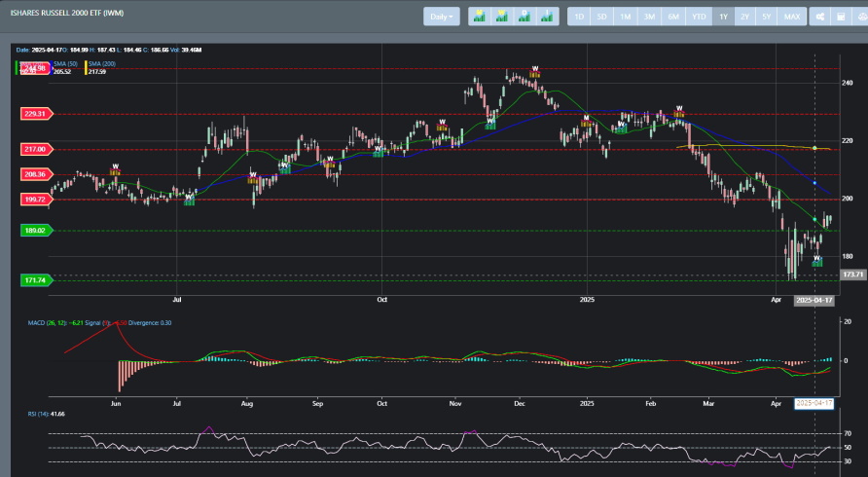Switch chart range to 5D

(601, 17)
